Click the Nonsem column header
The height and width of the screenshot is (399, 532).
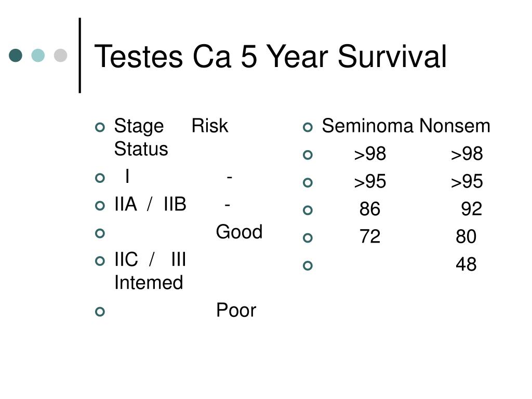click(455, 126)
